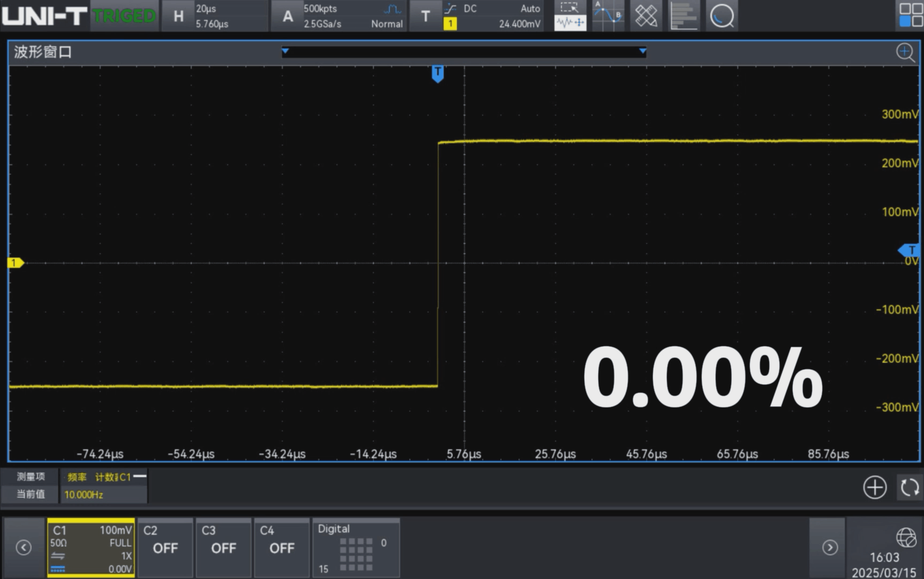924x579 pixels.
Task: Open network settings globe icon
Action: pyautogui.click(x=906, y=537)
